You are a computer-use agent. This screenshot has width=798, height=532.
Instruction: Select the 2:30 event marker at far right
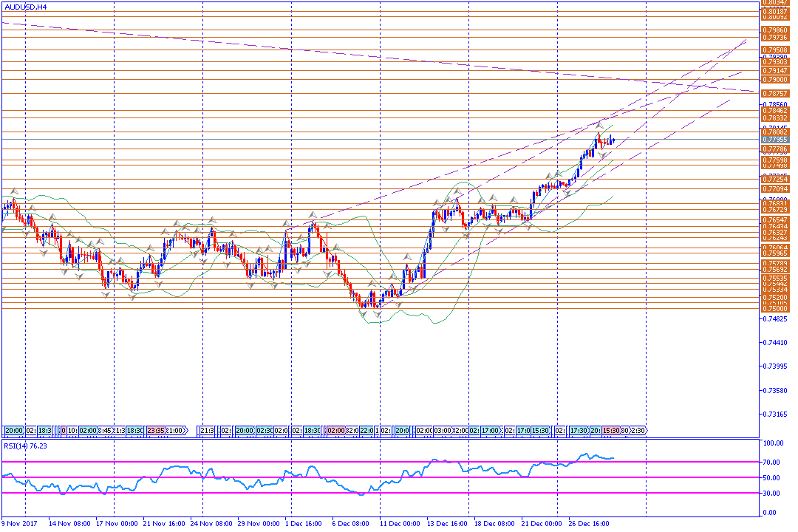(638, 431)
